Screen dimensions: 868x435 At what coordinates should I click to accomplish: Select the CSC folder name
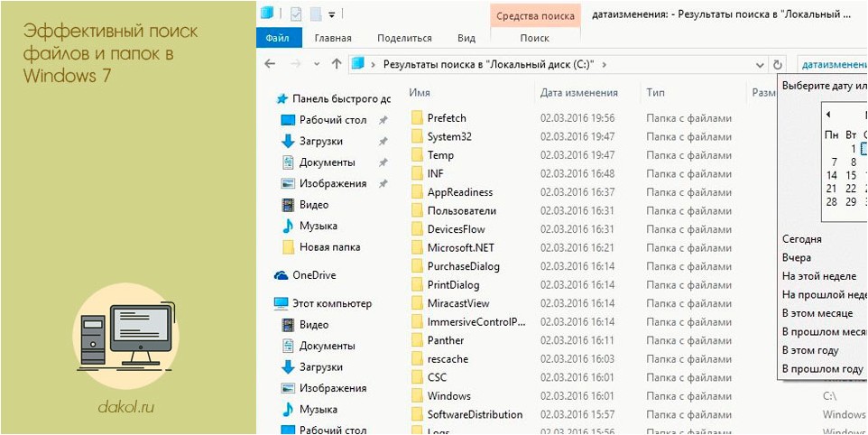[437, 377]
